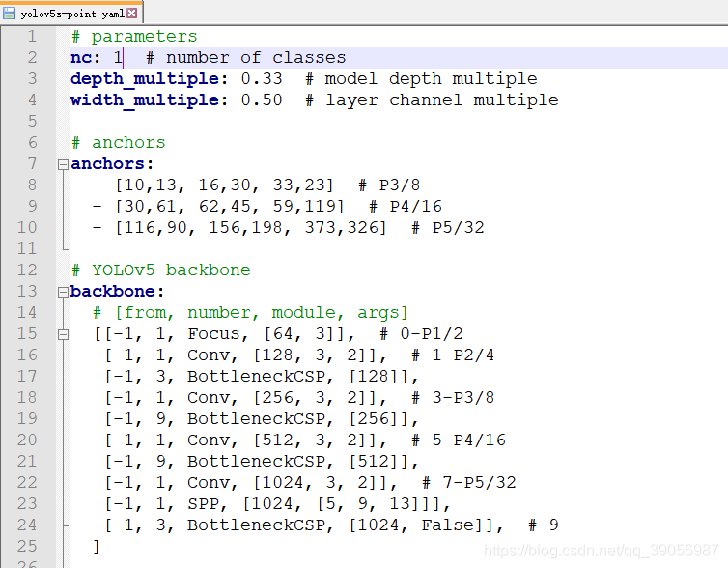The height and width of the screenshot is (568, 728).
Task: Click the '# anchors' comment on line 6
Action: click(x=119, y=143)
